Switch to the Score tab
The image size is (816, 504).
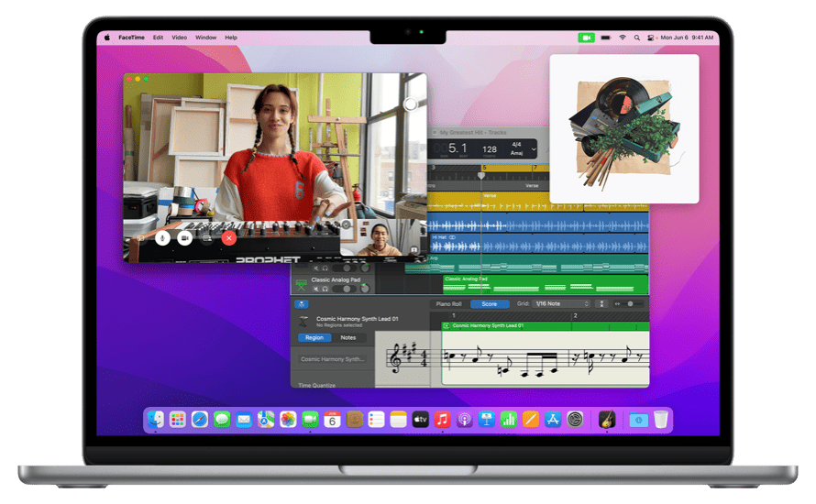coord(490,303)
